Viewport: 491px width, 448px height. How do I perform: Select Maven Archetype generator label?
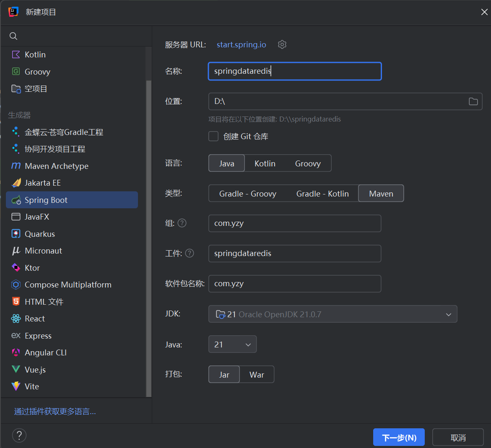(x=57, y=166)
